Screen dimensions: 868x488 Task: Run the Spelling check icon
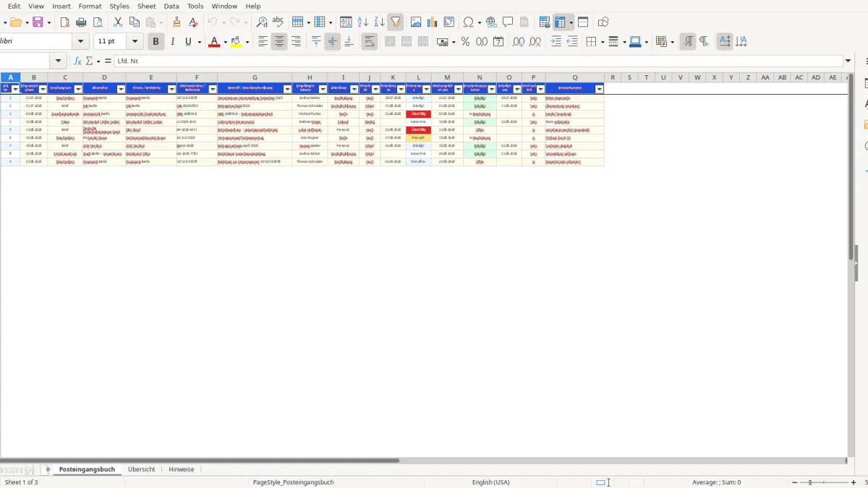point(278,22)
